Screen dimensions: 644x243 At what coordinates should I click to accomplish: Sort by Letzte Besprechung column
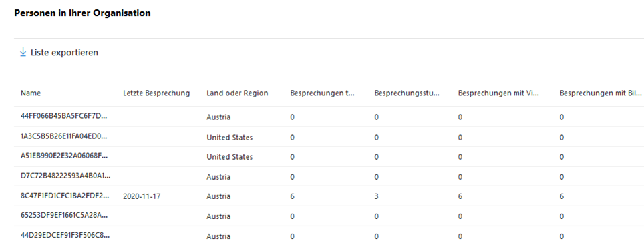pos(156,93)
